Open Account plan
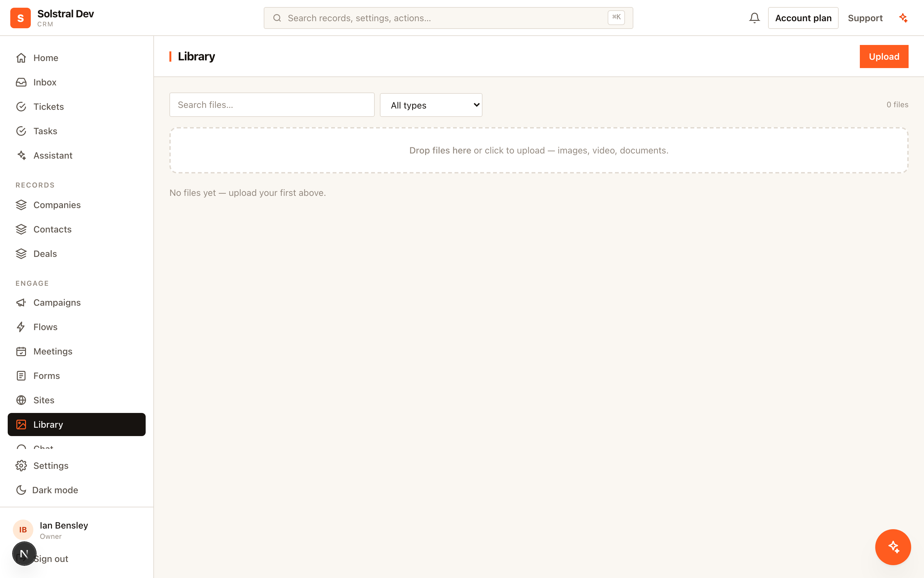The width and height of the screenshot is (924, 578). [x=803, y=18]
